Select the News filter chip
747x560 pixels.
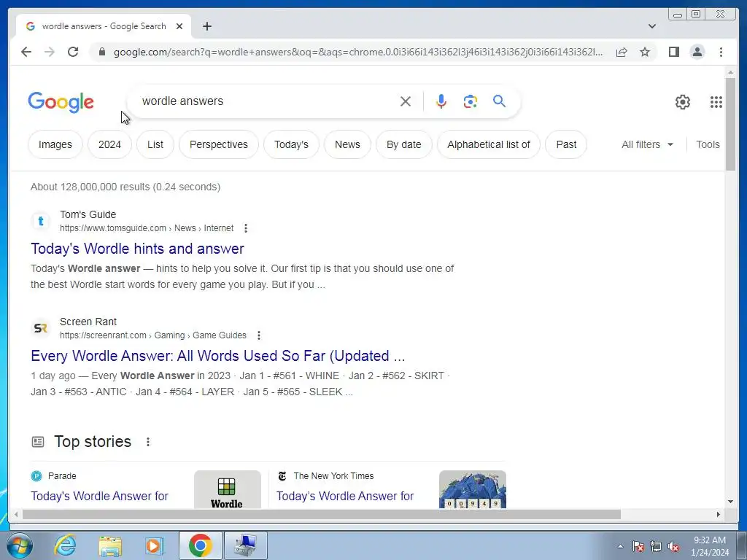347,144
